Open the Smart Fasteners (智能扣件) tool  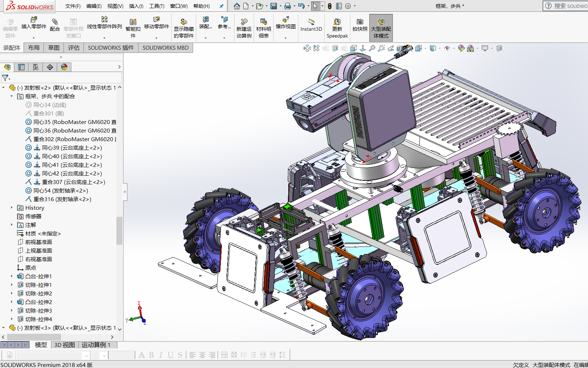click(133, 22)
